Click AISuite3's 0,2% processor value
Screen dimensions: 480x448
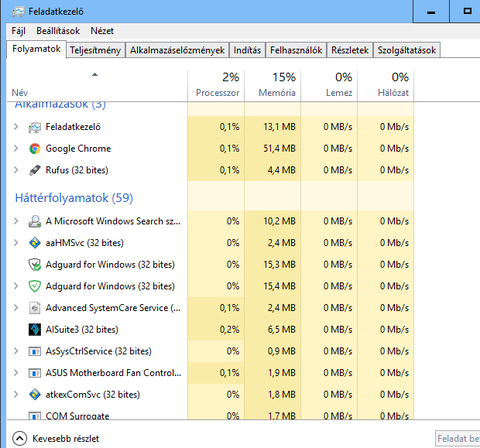[229, 330]
